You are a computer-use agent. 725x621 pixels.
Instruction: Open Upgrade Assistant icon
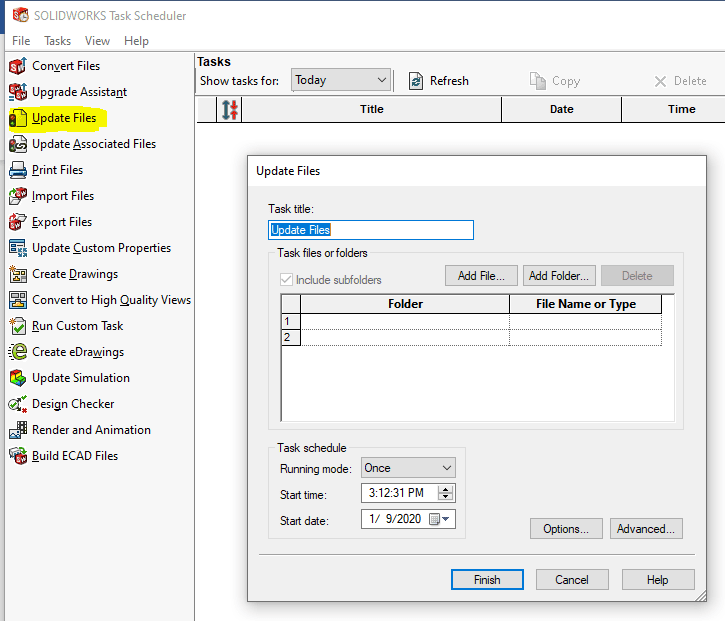[18, 92]
